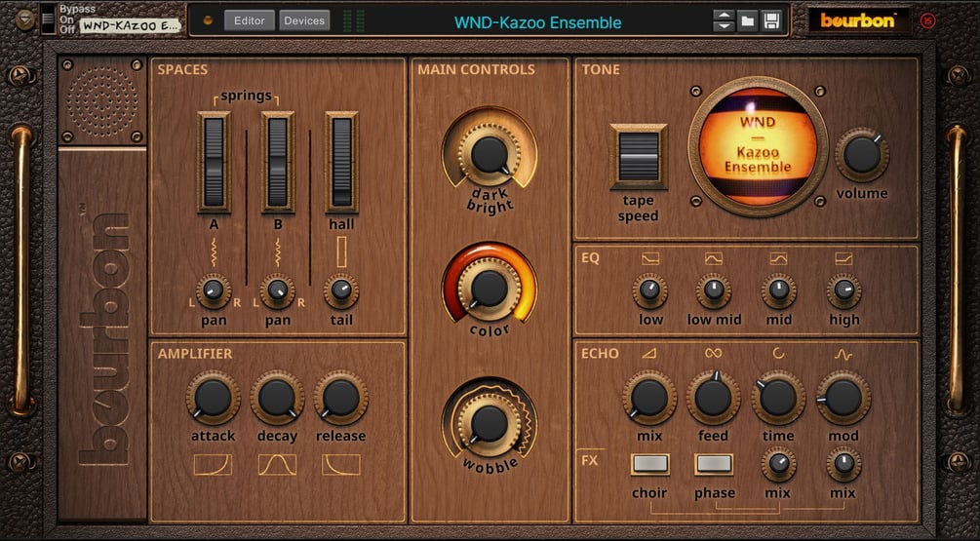Save patch with the floppy disk icon
The width and height of the screenshot is (980, 541).
pos(772,21)
